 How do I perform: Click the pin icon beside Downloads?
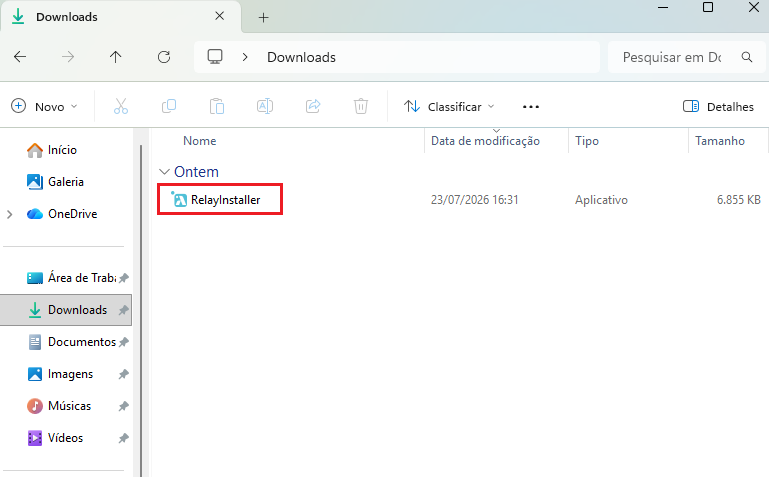click(x=124, y=310)
